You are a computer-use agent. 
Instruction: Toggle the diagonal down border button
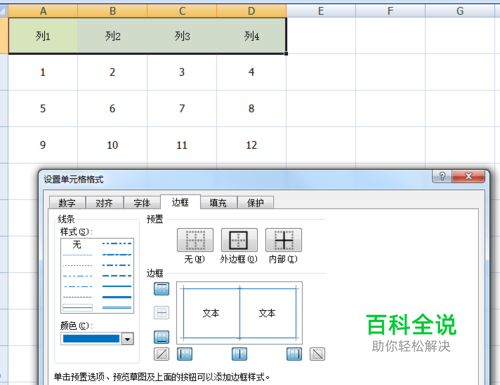317,354
